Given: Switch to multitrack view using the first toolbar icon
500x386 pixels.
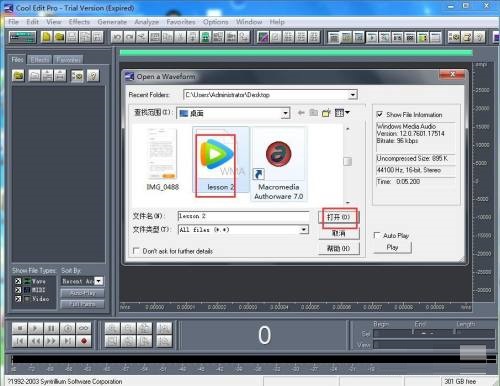Looking at the screenshot, I should [22, 37].
